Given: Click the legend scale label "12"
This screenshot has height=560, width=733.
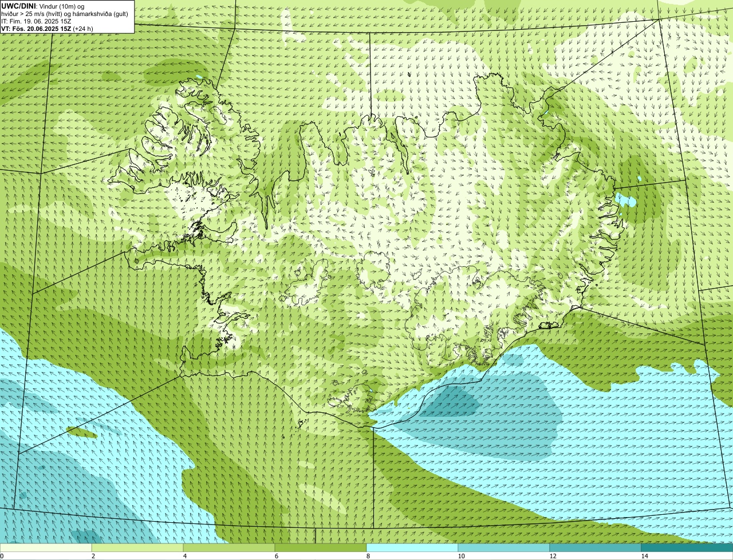Looking at the screenshot, I should [553, 556].
